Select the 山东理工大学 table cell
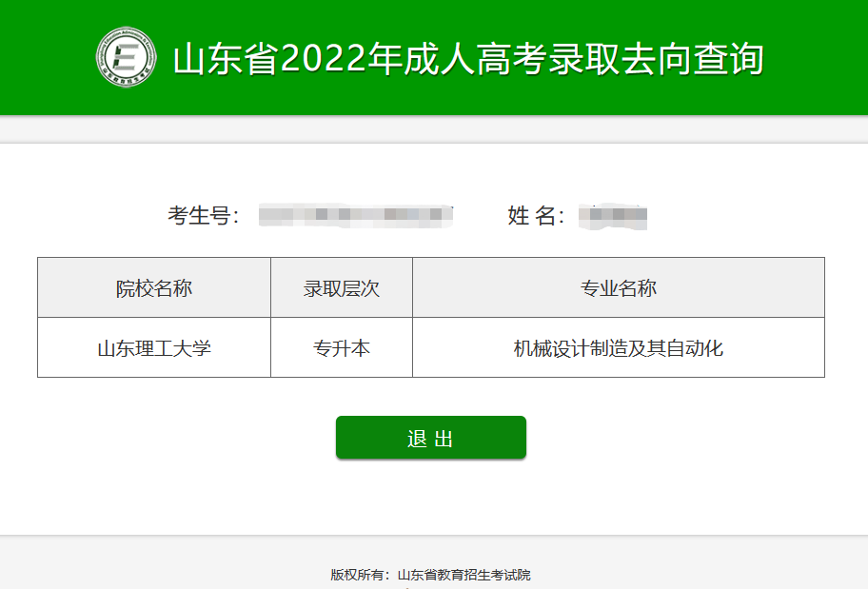The height and width of the screenshot is (589, 868). 154,347
